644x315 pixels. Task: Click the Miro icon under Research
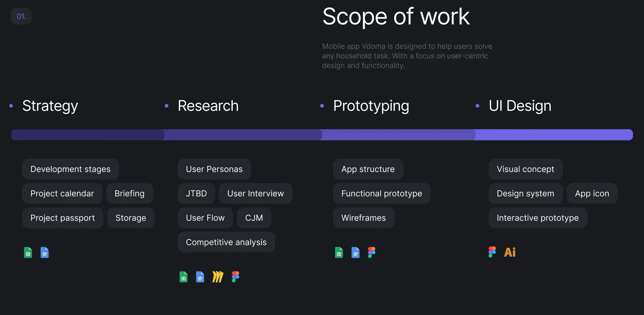(x=218, y=277)
